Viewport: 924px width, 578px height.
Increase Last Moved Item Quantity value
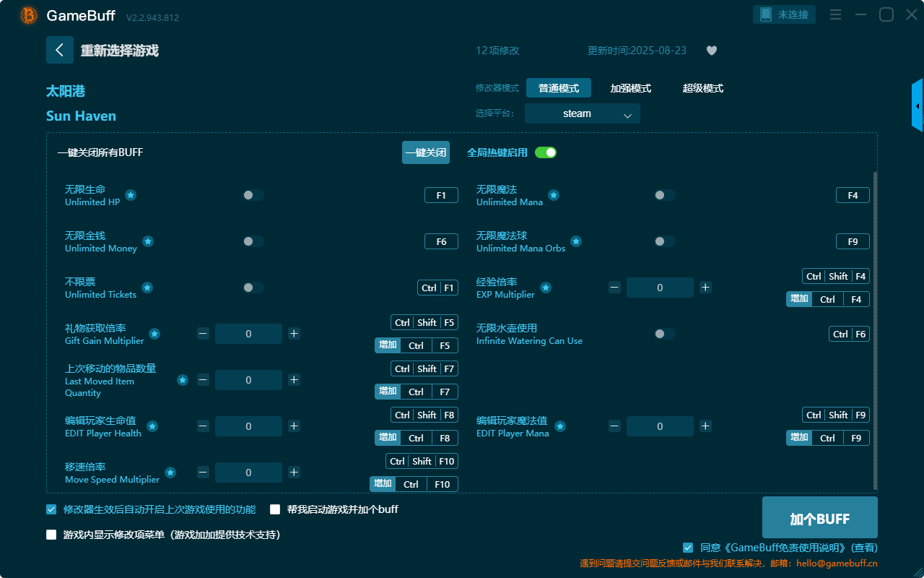(x=294, y=380)
